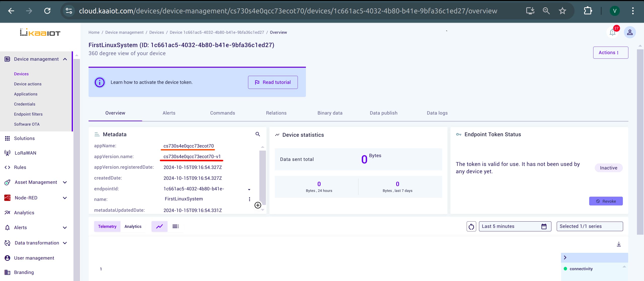Expand Asset Management menu
Screen dimensions: 644x281
pos(65,182)
